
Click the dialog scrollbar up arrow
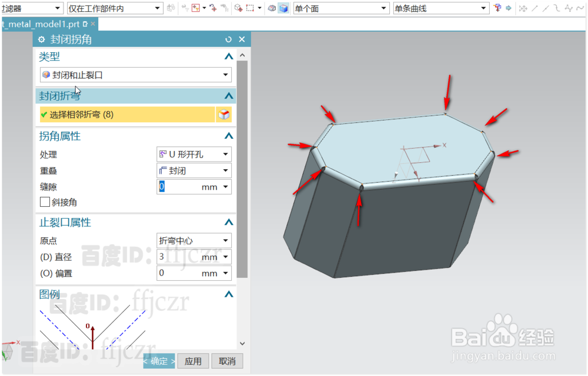[242, 55]
